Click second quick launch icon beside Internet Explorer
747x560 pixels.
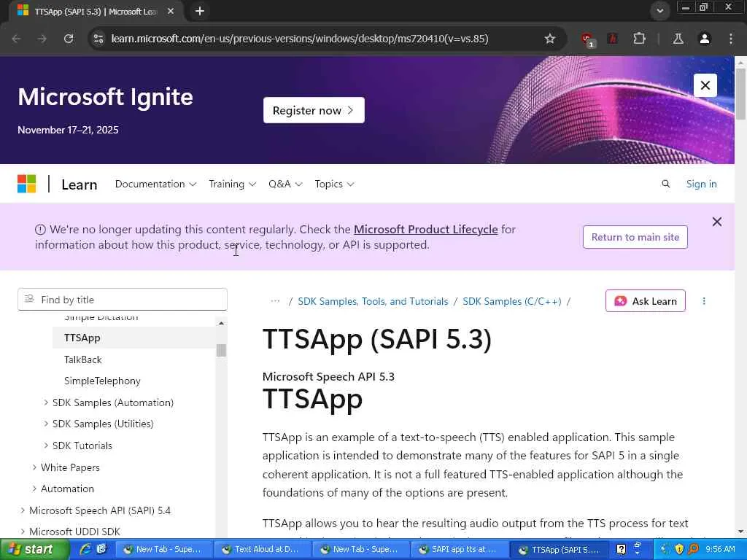[101, 549]
